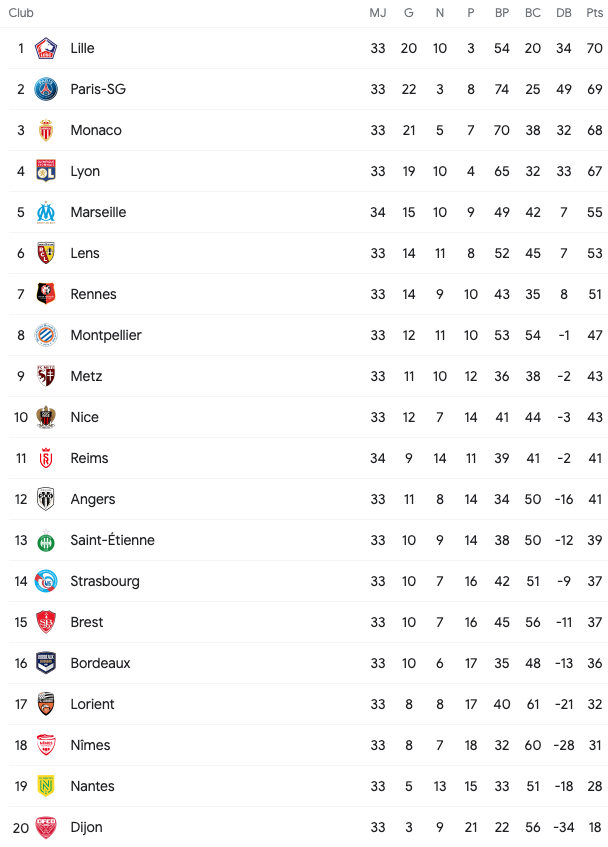The height and width of the screenshot is (847, 608).
Task: Open the Rennes club badge
Action: (x=46, y=294)
